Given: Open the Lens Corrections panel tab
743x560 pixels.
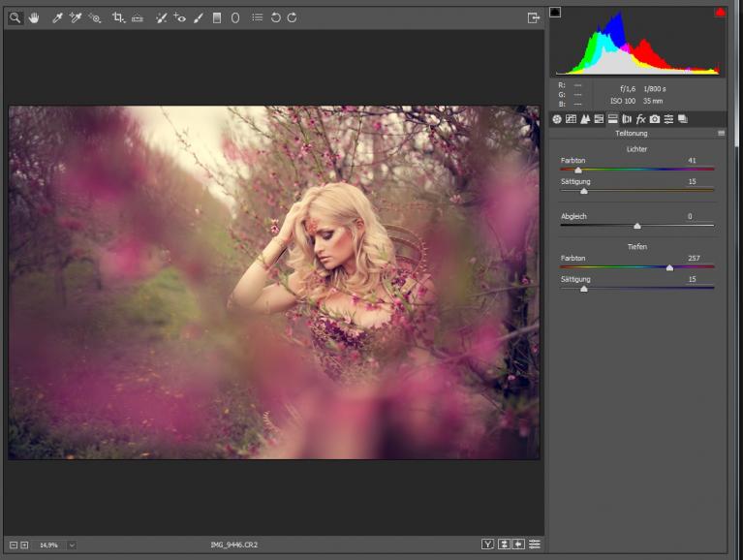Looking at the screenshot, I should click(627, 119).
